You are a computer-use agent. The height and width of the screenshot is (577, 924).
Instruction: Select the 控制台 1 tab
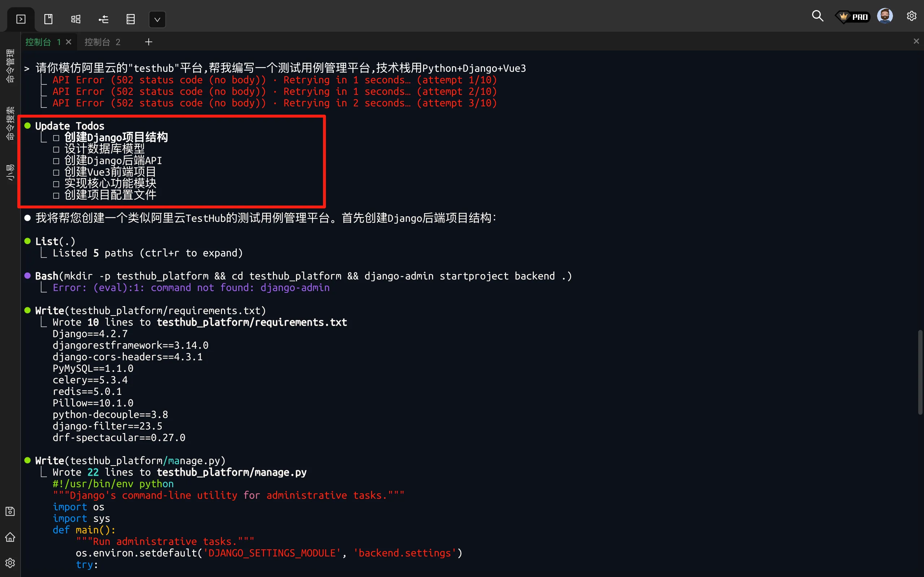[42, 42]
